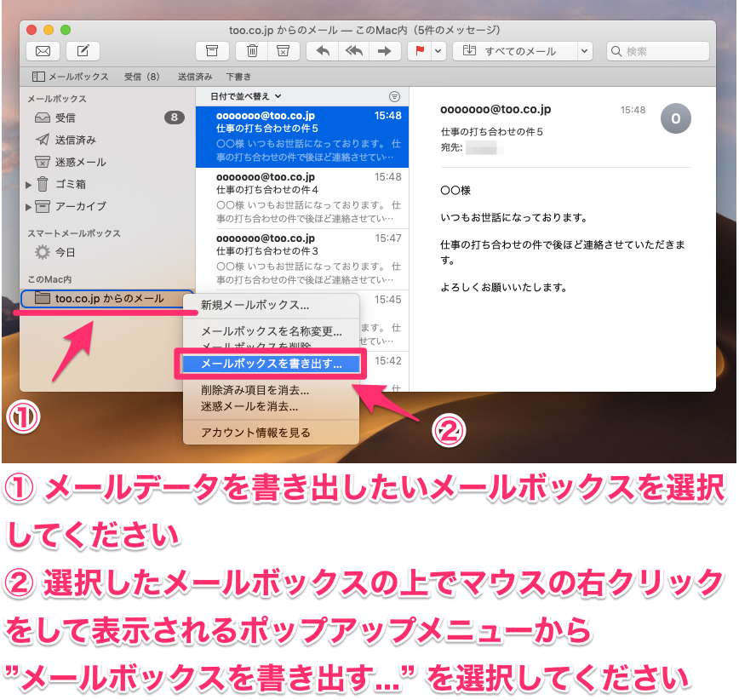Screen dimensions: 739x700
Task: Choose 新規メールボックス... from context menu
Action: pos(271,305)
